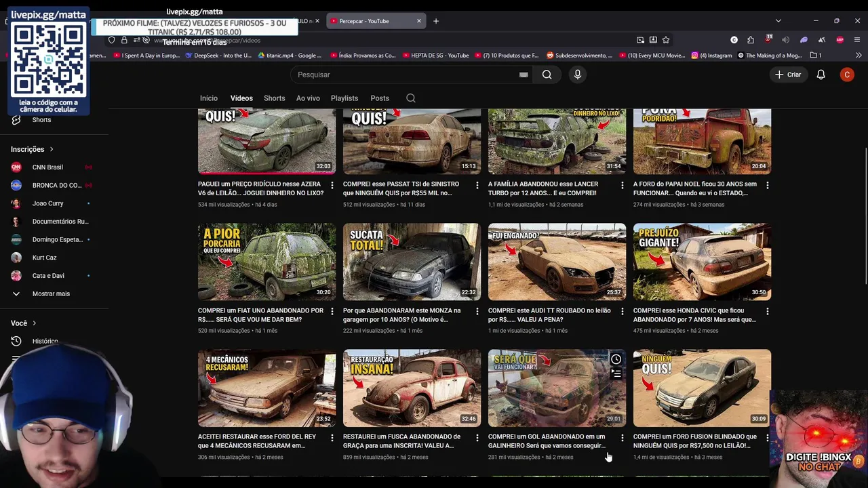Open options menu for AUDI TT video
Viewport: 868px width, 488px height.
622,312
